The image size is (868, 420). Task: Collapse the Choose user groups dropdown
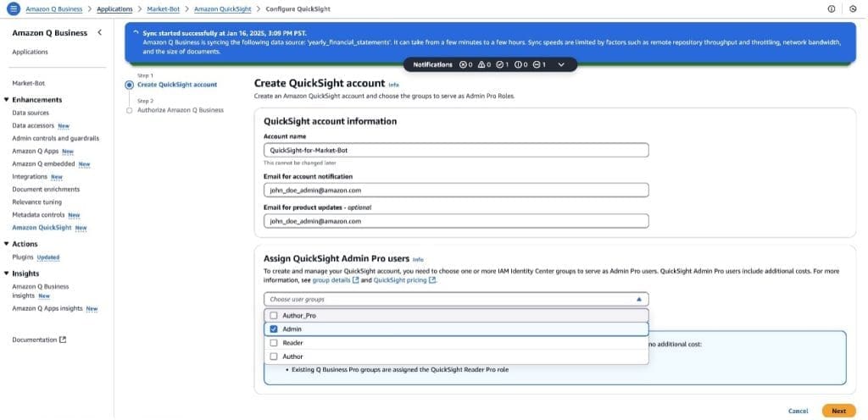pyautogui.click(x=637, y=299)
